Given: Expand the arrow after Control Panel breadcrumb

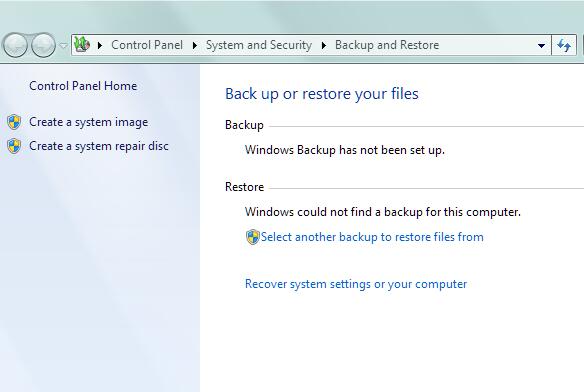Looking at the screenshot, I should 194,45.
